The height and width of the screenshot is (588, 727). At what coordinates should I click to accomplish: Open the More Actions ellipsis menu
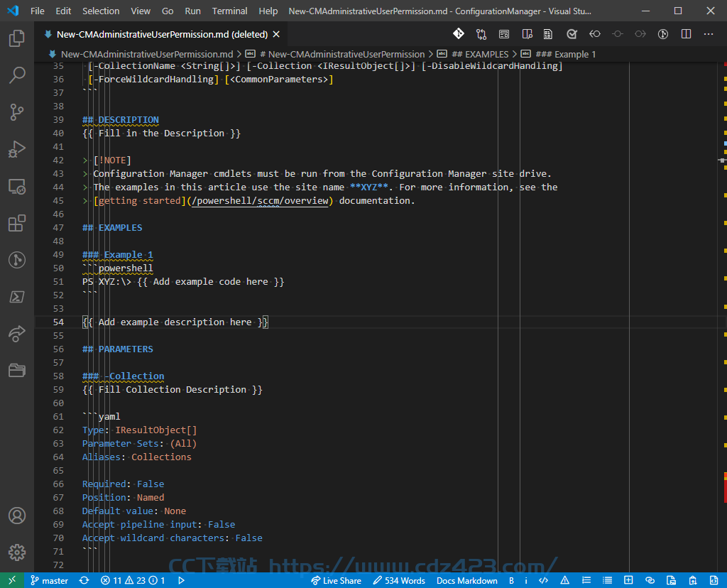point(709,34)
